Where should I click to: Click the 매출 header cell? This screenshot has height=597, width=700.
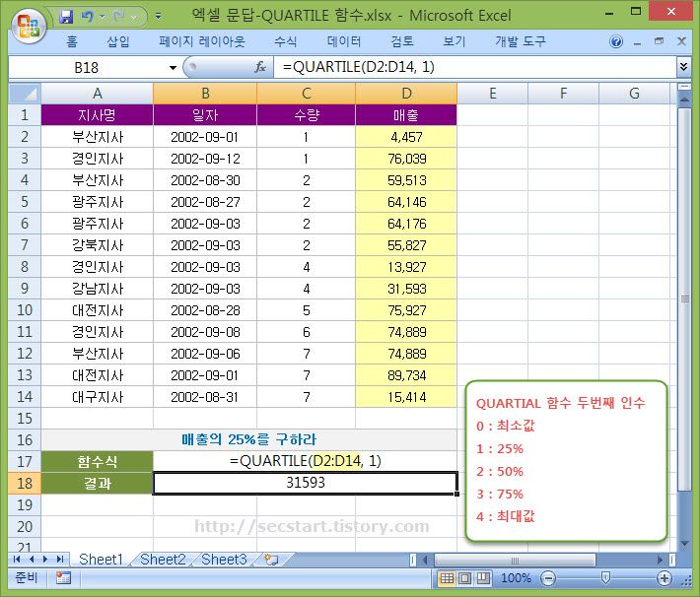[x=406, y=115]
